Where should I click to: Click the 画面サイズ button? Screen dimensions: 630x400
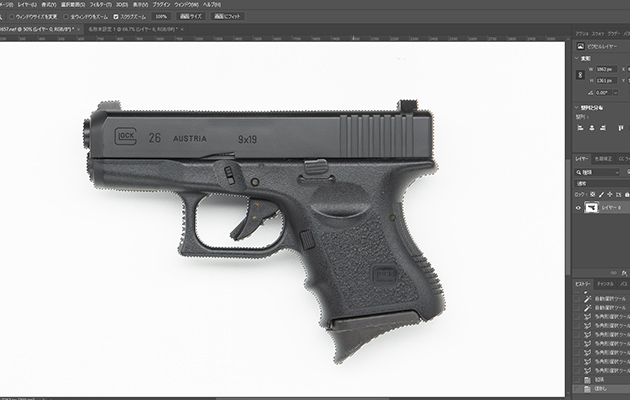tap(190, 17)
